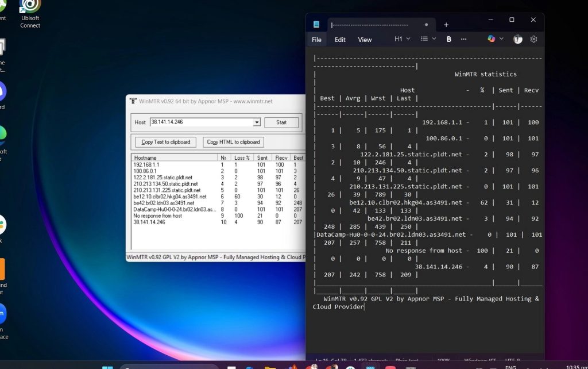
Task: Open Notepad settings gear
Action: [x=533, y=39]
